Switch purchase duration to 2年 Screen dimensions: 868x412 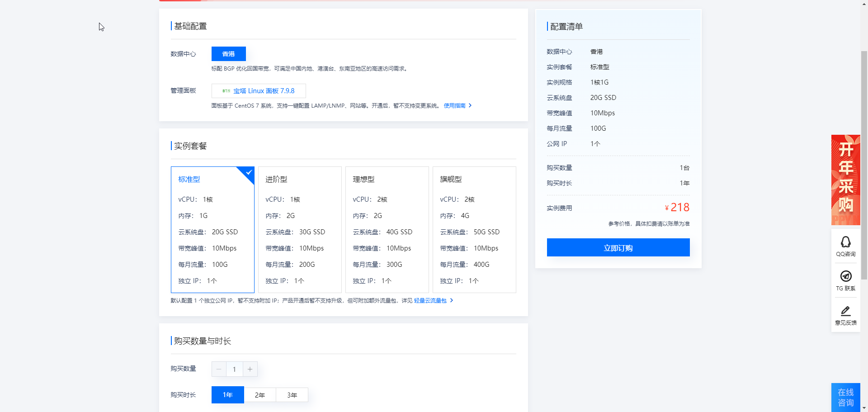[x=259, y=394]
